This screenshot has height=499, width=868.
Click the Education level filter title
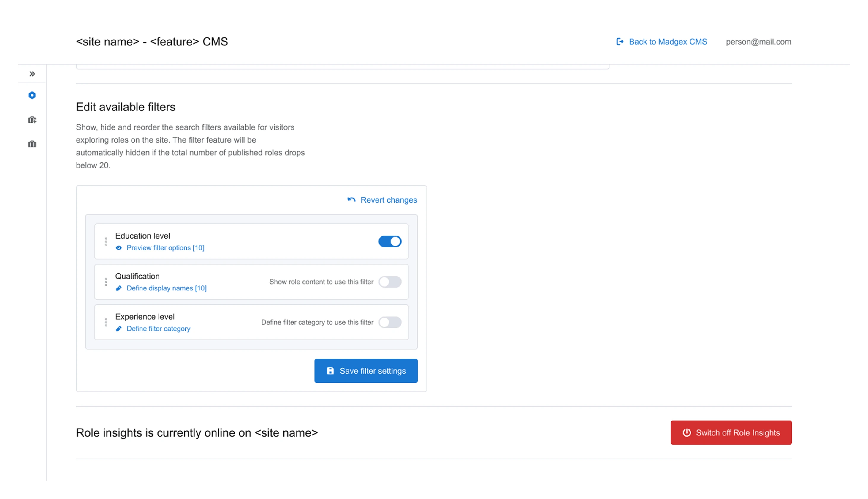coord(142,236)
